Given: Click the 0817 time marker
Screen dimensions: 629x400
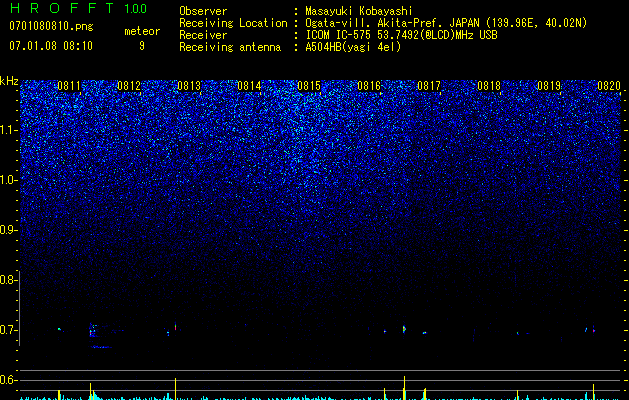Looking at the screenshot, I should [x=429, y=86].
